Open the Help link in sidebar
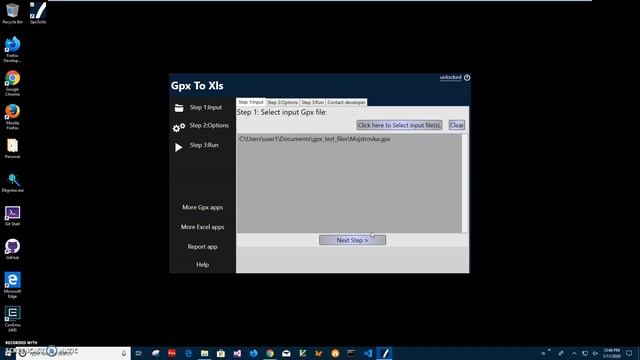The width and height of the screenshot is (640, 360). click(x=202, y=264)
